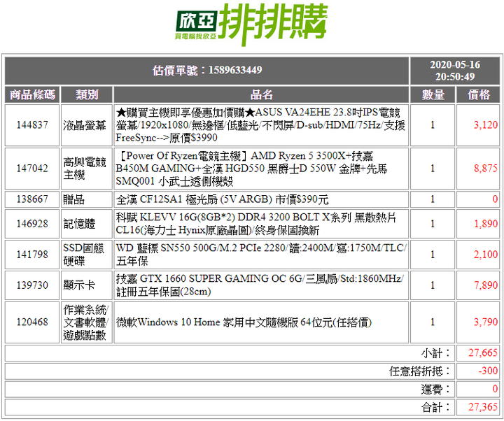The width and height of the screenshot is (504, 421).
Task: Click the 任意搭折抵 label
Action: [x=420, y=371]
